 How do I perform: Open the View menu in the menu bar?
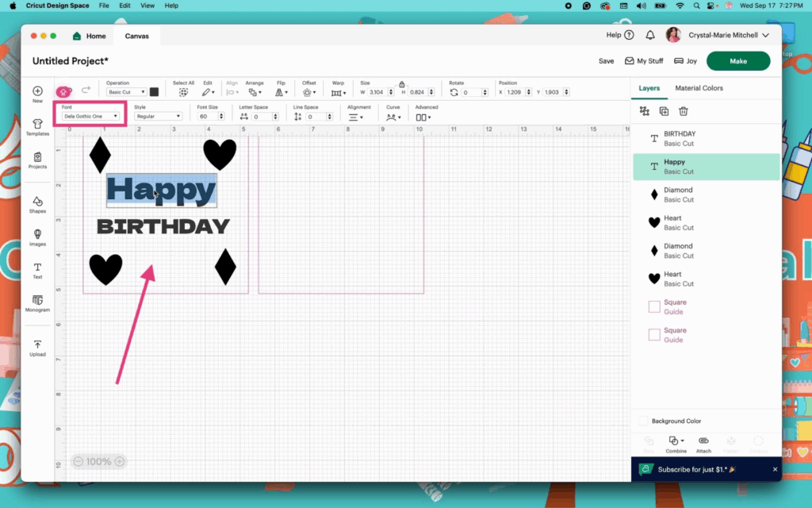pos(147,6)
